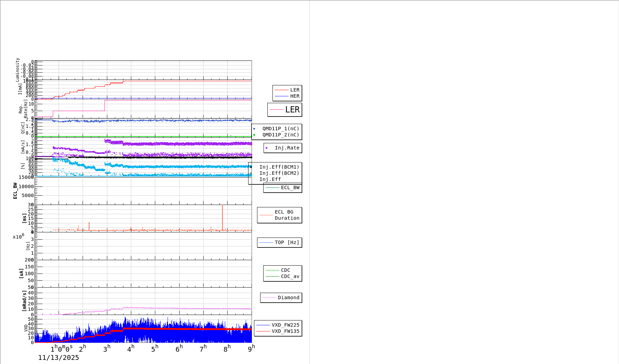Click the ECL_BW legend box
This screenshot has width=619, height=364.
coord(283,188)
